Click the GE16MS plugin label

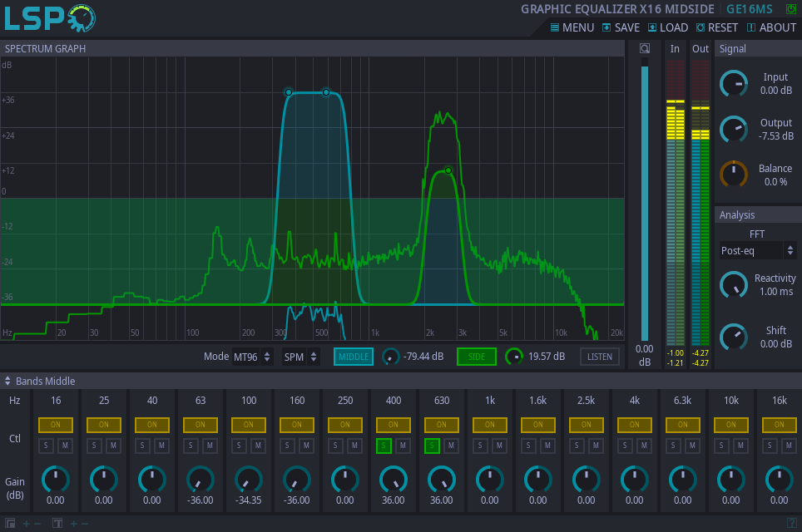click(x=750, y=9)
